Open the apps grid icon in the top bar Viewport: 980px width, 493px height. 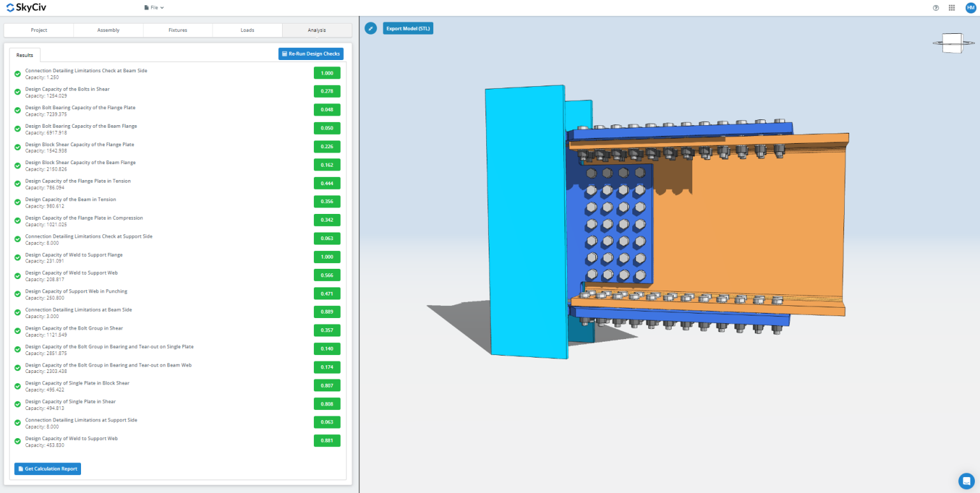pos(951,7)
